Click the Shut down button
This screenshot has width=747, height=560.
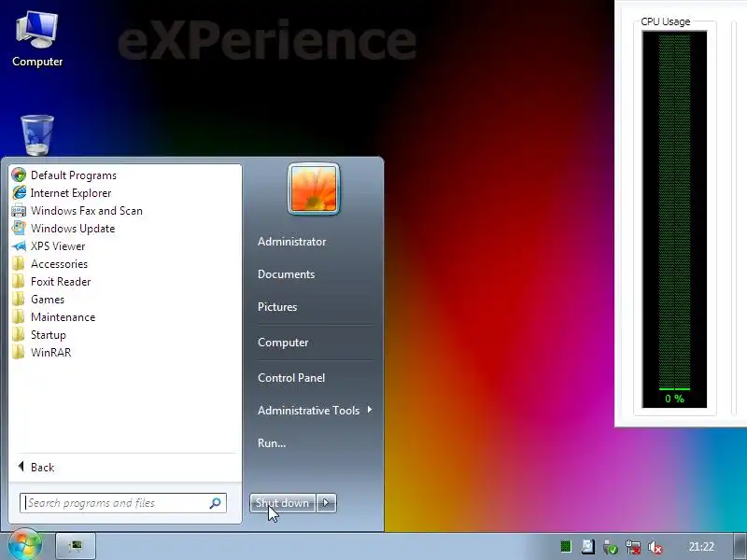[x=282, y=503]
